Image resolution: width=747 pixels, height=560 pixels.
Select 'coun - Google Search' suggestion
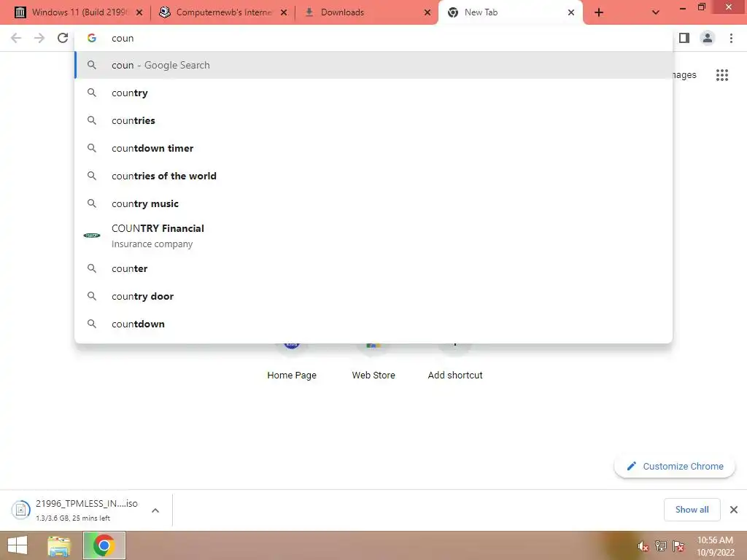pyautogui.click(x=373, y=65)
